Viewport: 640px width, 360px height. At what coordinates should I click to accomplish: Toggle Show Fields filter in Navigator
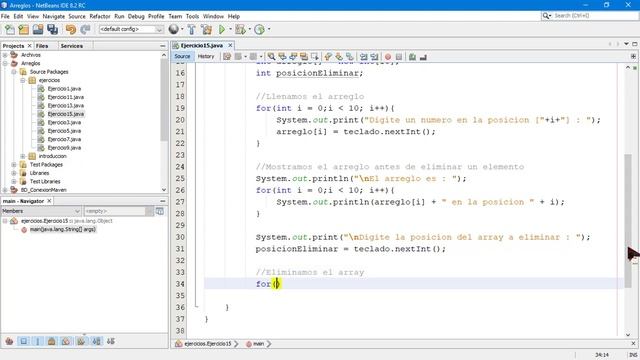23,341
